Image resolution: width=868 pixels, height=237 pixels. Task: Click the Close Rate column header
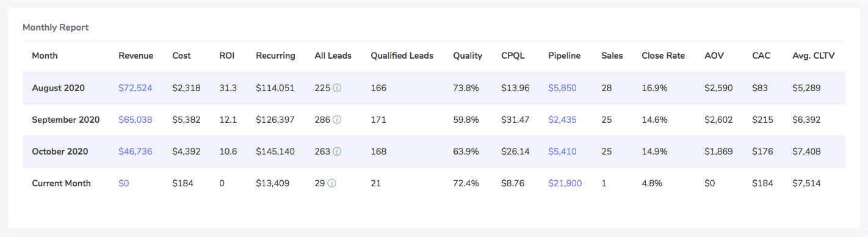pyautogui.click(x=663, y=56)
